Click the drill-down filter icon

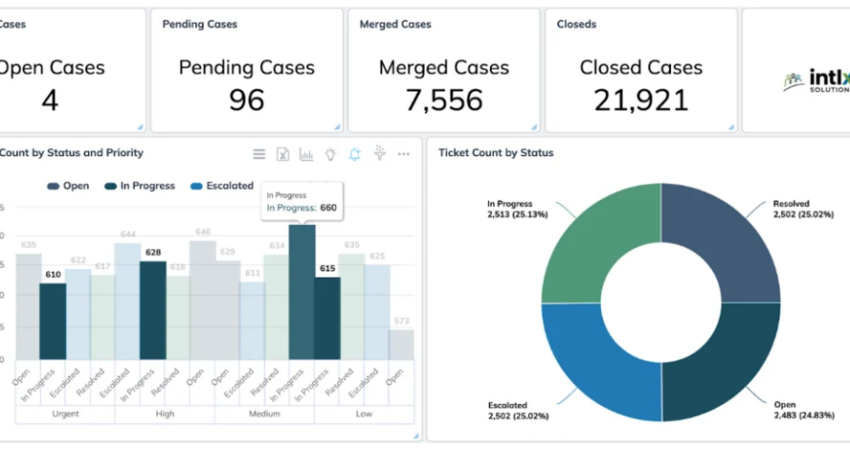(379, 154)
